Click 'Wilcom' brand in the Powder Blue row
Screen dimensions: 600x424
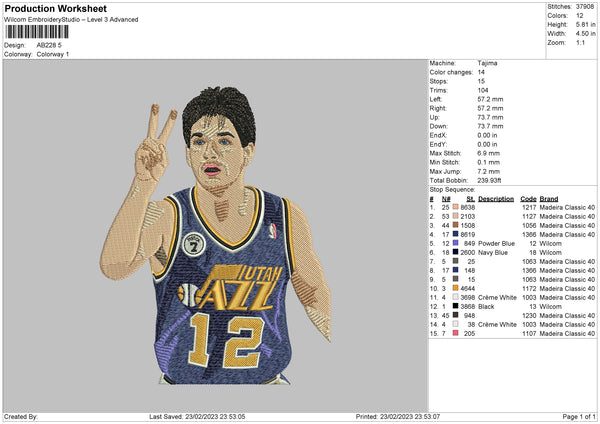[550, 244]
